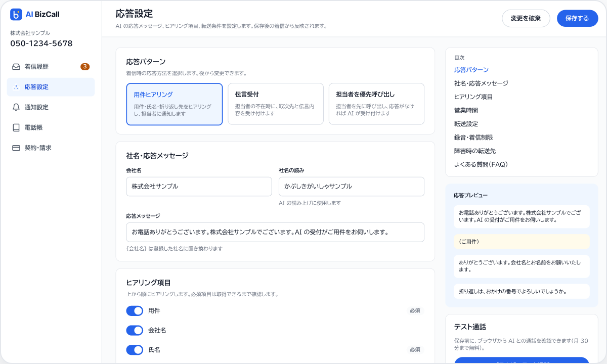The height and width of the screenshot is (364, 607).
Task: Click the 会社名 input field
Action: point(199,186)
